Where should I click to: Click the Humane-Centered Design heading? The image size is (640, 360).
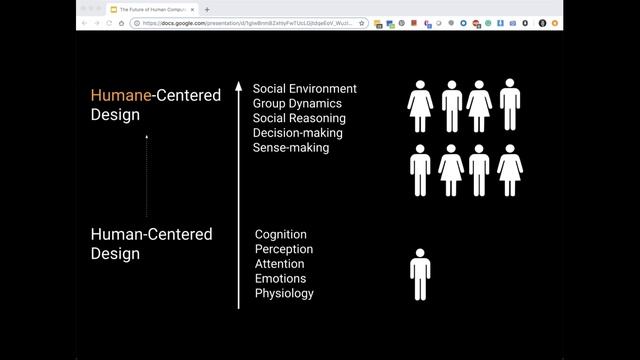[156, 105]
